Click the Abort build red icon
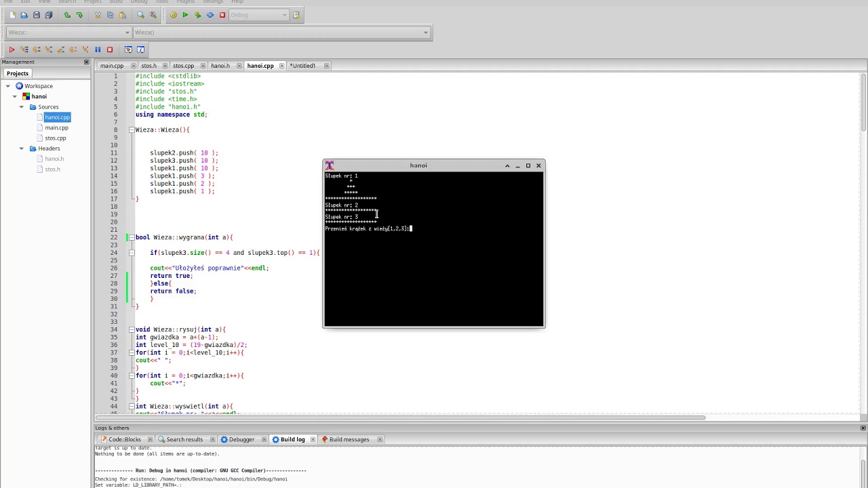This screenshot has width=868, height=488. pos(222,15)
